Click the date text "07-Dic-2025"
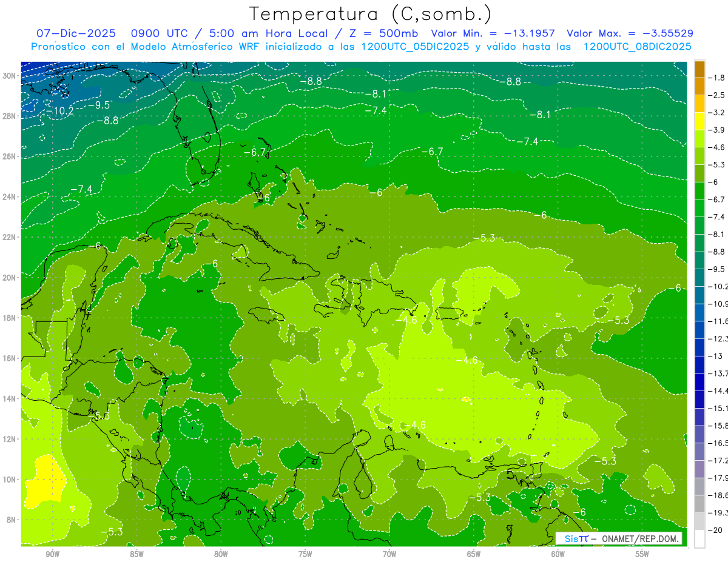Image resolution: width=728 pixels, height=562 pixels. 75,33
